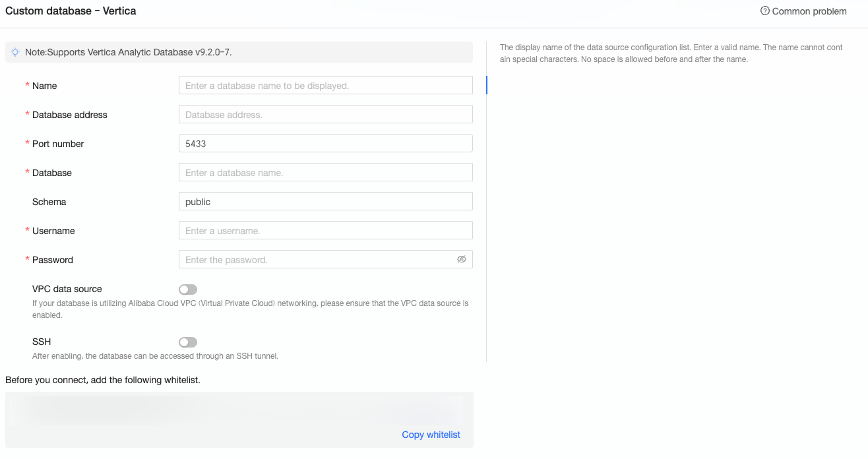868x459 pixels.
Task: Click the lightbulb note icon
Action: [15, 52]
